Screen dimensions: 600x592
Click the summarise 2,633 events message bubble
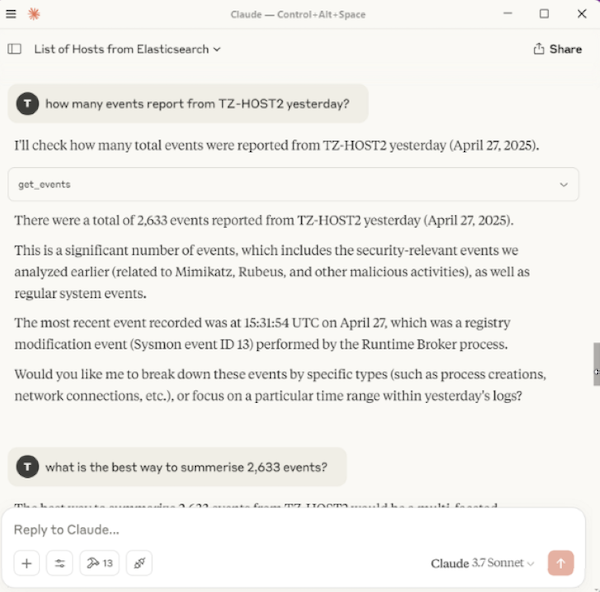[186, 467]
